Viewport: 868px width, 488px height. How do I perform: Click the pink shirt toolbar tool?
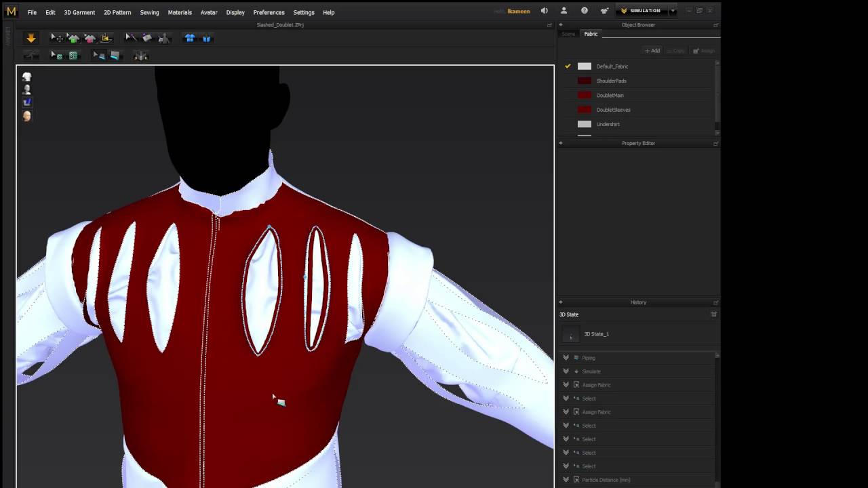pyautogui.click(x=90, y=38)
